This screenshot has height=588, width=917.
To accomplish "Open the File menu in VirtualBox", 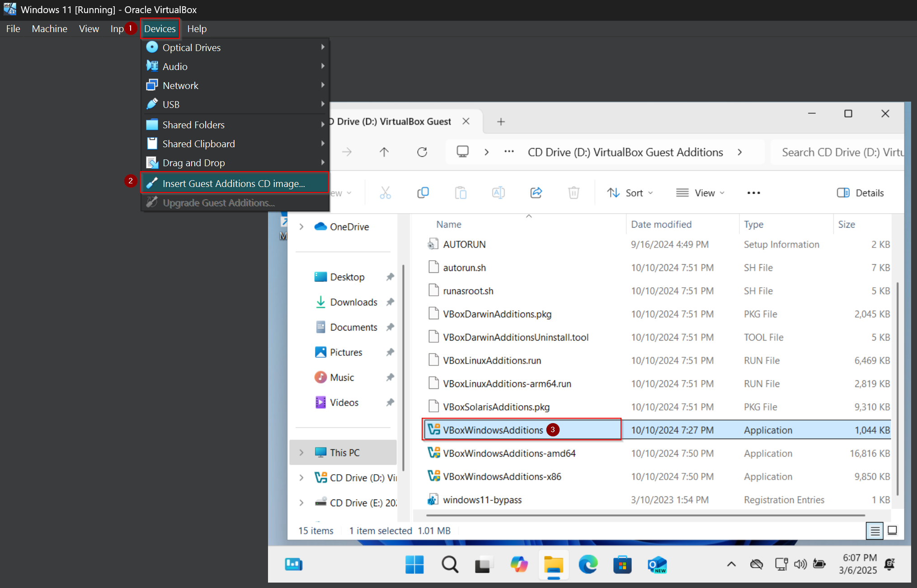I will click(x=13, y=28).
